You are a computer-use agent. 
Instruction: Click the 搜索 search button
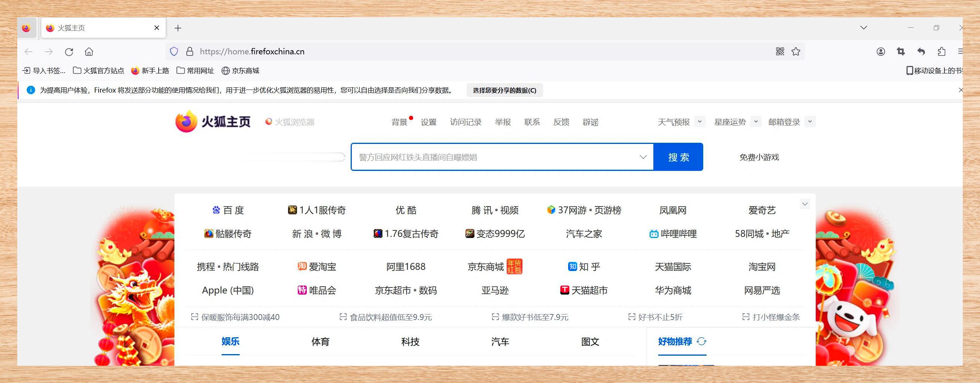point(678,157)
